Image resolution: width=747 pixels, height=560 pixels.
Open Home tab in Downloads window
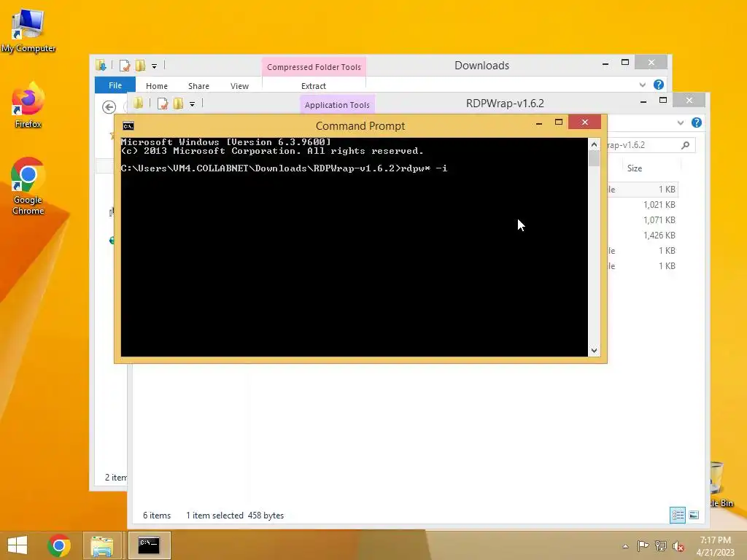click(157, 86)
